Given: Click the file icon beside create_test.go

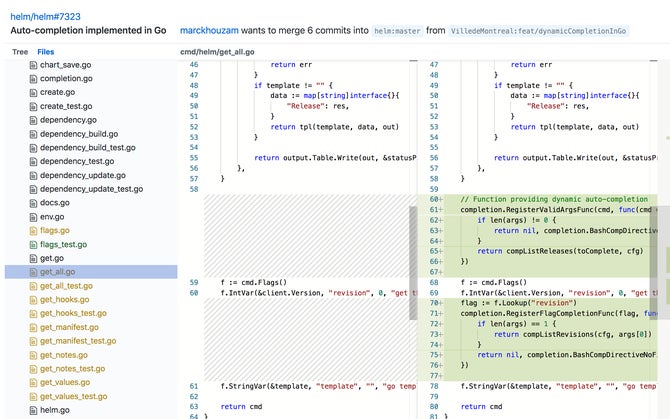Looking at the screenshot, I should click(x=33, y=107).
